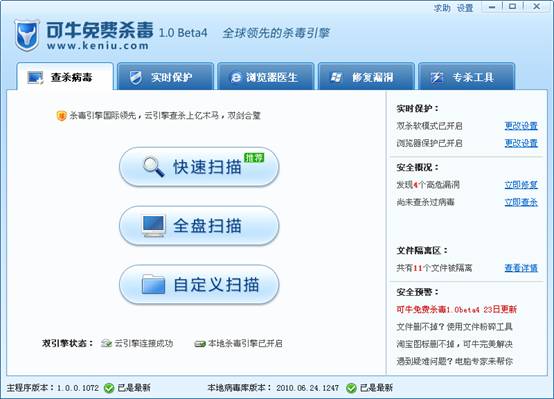Click the monitor icon on 查杀病毒 tab
The image size is (554, 399).
pyautogui.click(x=35, y=77)
